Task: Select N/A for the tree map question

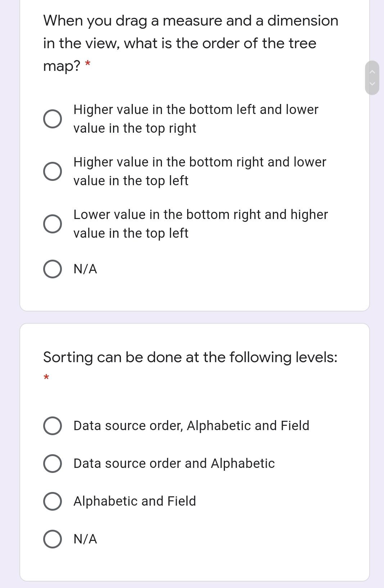Action: [x=52, y=268]
